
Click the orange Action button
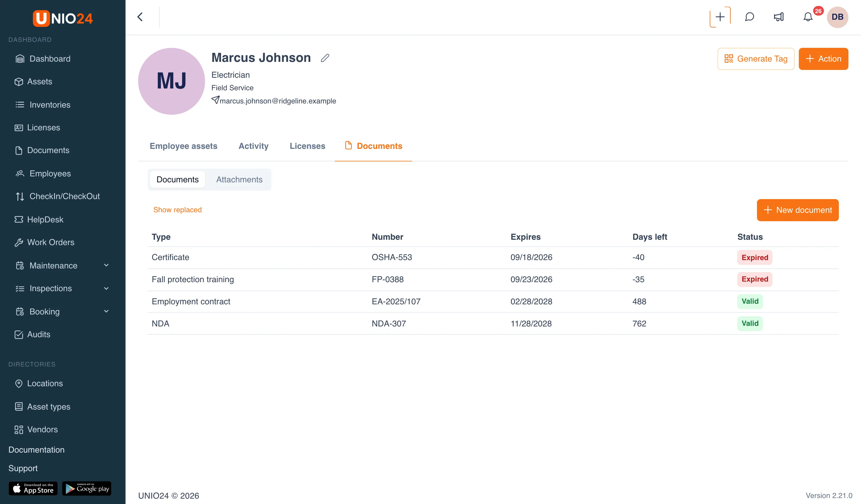pos(823,59)
